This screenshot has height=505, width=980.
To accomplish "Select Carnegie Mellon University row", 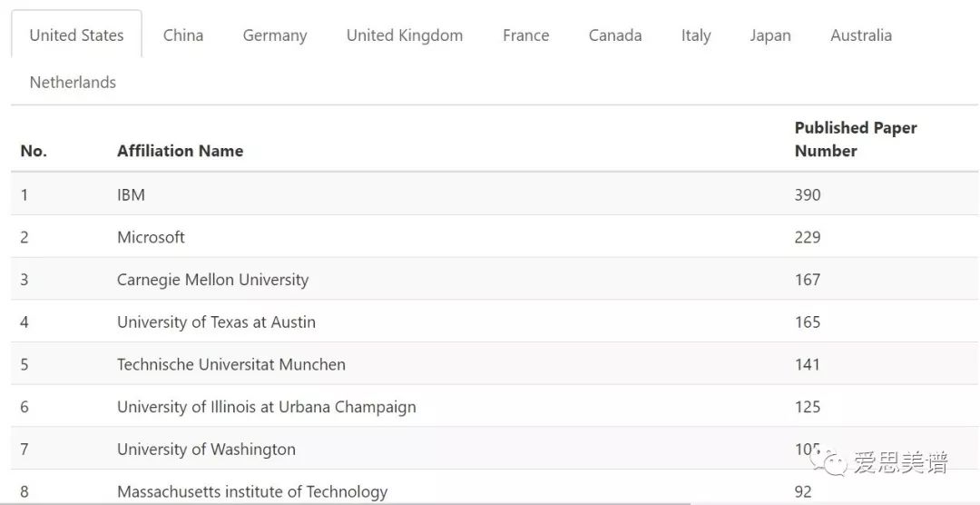I will [212, 280].
